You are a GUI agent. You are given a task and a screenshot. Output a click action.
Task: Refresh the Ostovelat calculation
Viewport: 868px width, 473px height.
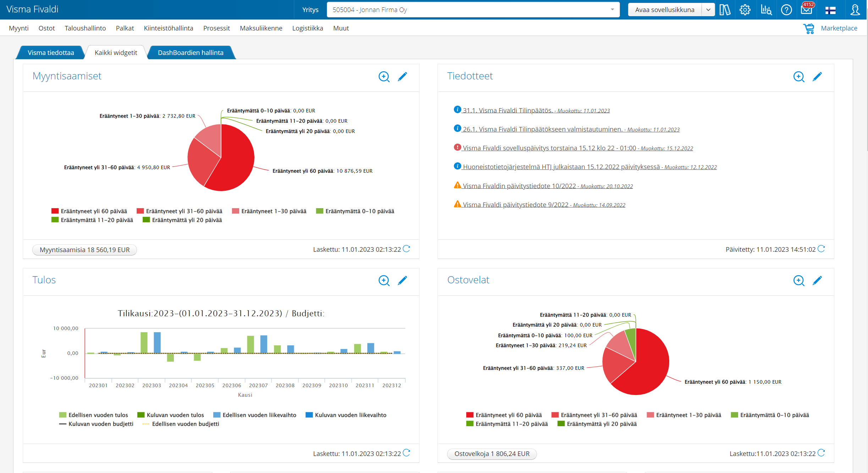tap(821, 453)
